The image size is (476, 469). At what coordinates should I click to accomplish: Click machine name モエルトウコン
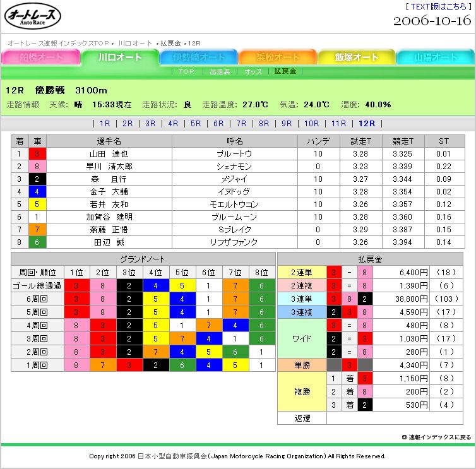(234, 205)
